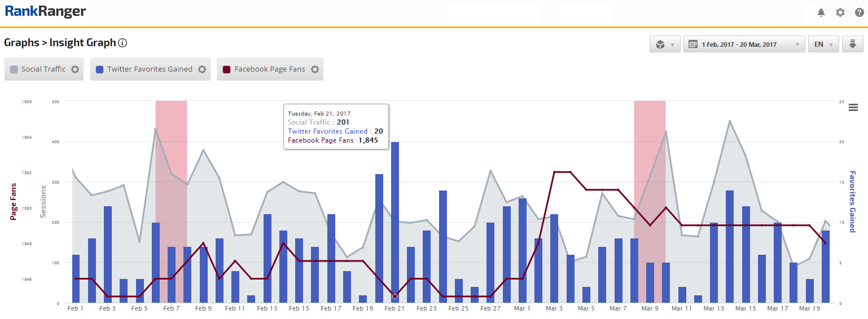Click the Facebook Fans data point at Feb 21
The height and width of the screenshot is (319, 868).
[x=394, y=296]
